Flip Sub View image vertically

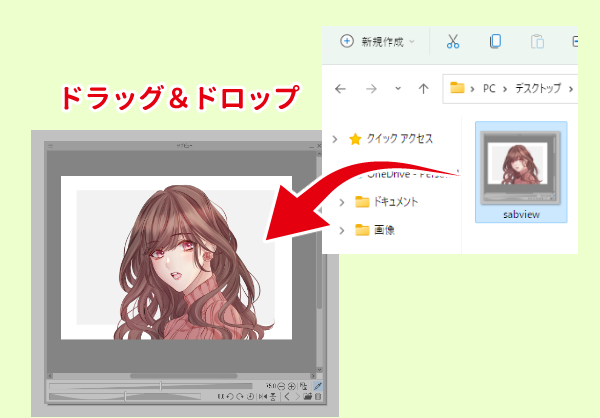point(273,397)
